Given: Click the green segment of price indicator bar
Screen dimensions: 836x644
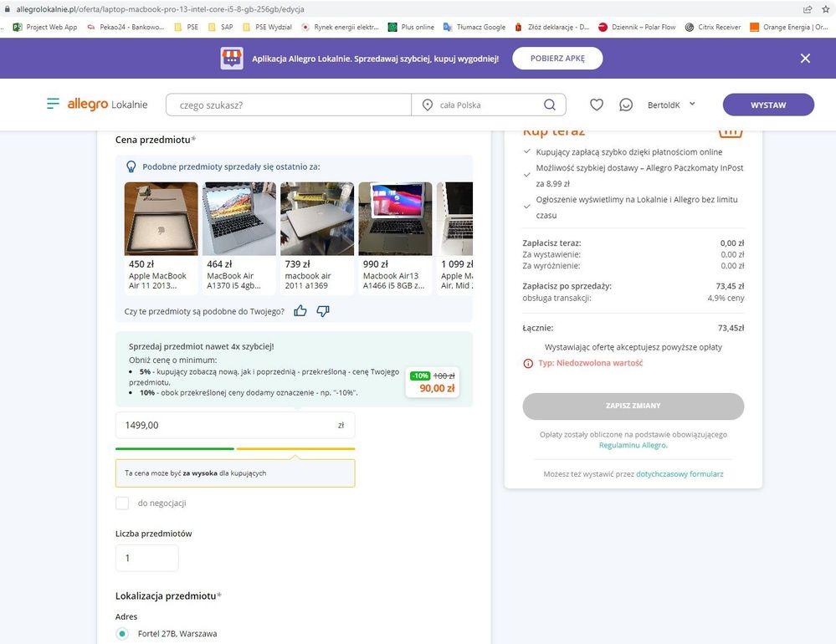Looking at the screenshot, I should click(174, 448).
